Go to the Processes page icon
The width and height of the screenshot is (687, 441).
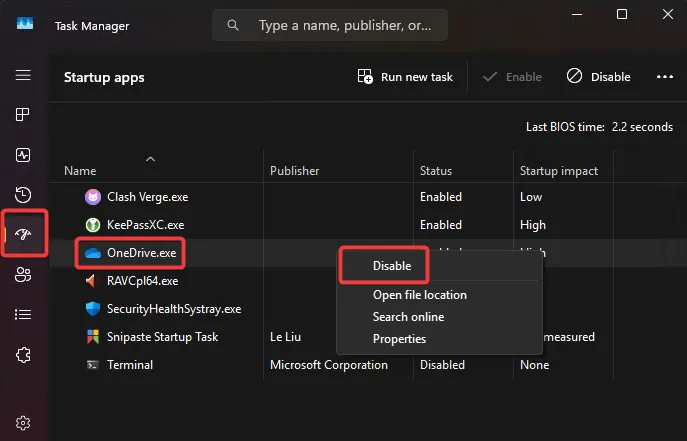(23, 115)
